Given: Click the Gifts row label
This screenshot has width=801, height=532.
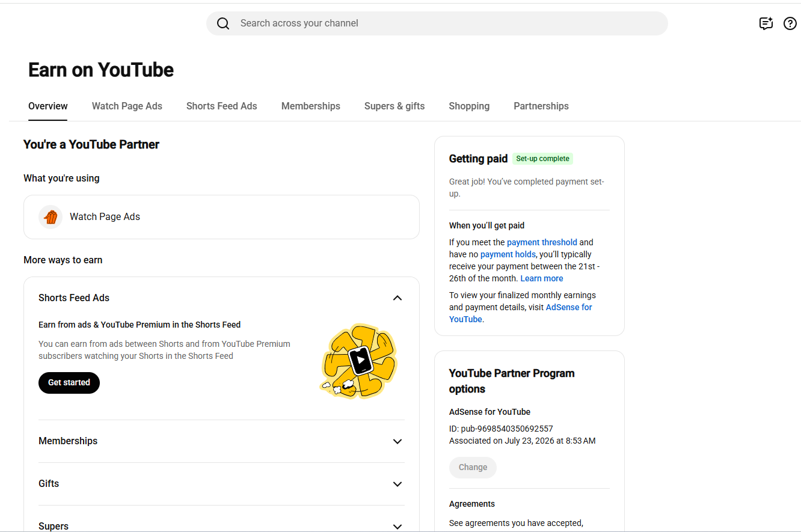Looking at the screenshot, I should [x=49, y=484].
